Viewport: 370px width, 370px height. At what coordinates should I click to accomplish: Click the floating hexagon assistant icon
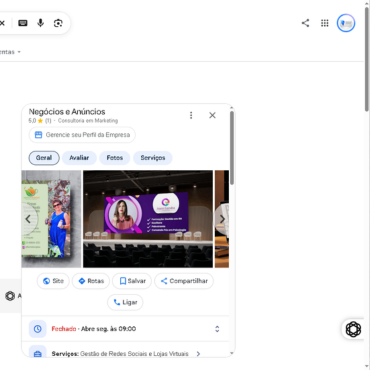point(353,329)
